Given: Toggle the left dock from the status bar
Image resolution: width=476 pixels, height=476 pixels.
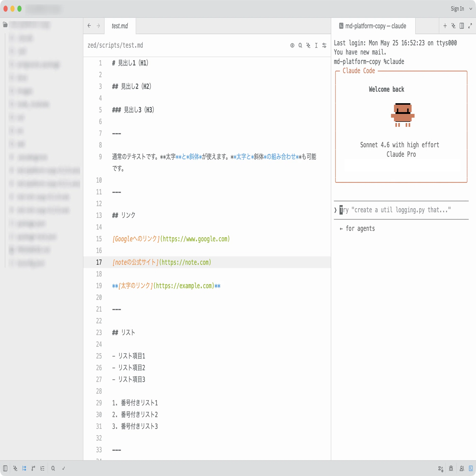Looking at the screenshot, I should pos(5,468).
